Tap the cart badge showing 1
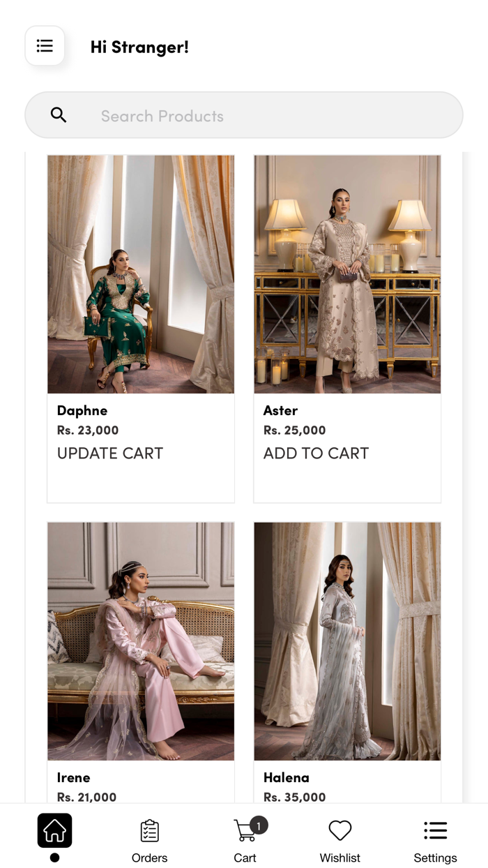This screenshot has width=488, height=868. 259,825
